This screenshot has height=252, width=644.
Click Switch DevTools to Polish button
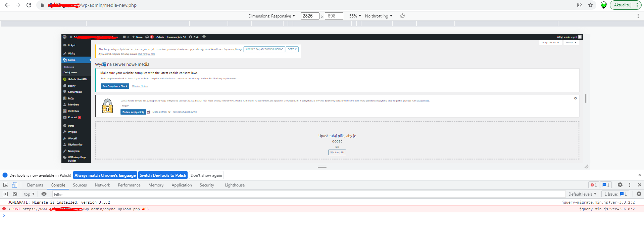coord(163,175)
